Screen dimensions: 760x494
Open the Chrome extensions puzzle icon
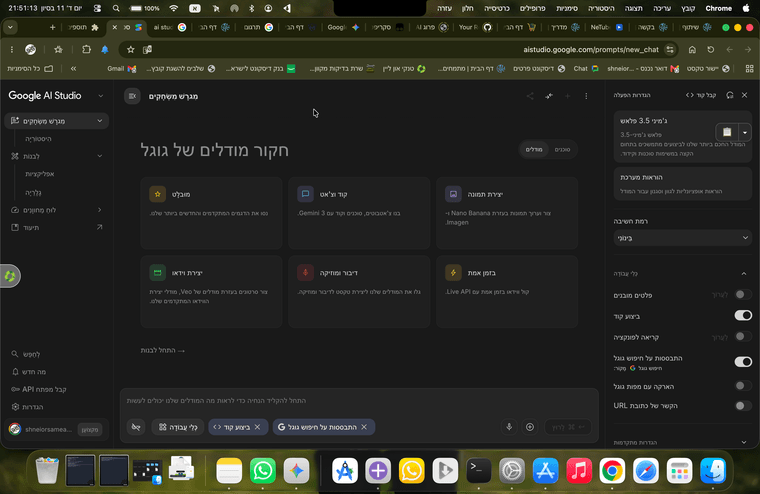86,49
